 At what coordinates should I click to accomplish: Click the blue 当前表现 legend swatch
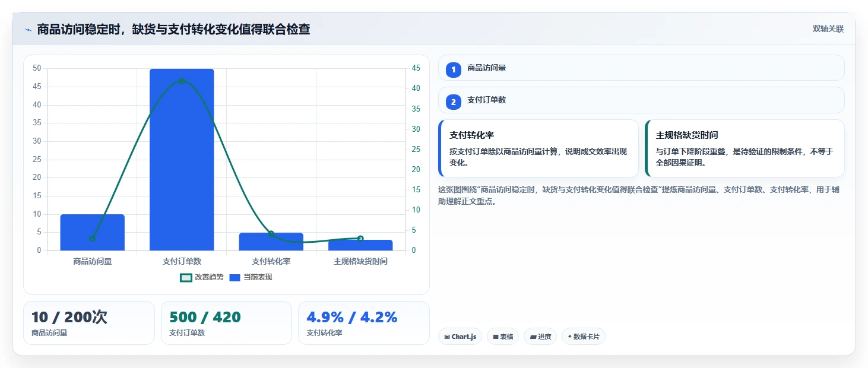tap(235, 277)
